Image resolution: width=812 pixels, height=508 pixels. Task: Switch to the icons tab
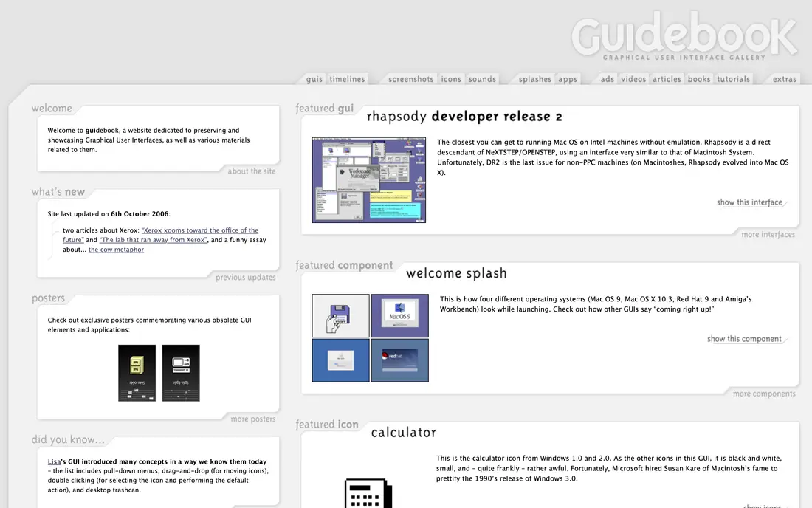point(450,79)
